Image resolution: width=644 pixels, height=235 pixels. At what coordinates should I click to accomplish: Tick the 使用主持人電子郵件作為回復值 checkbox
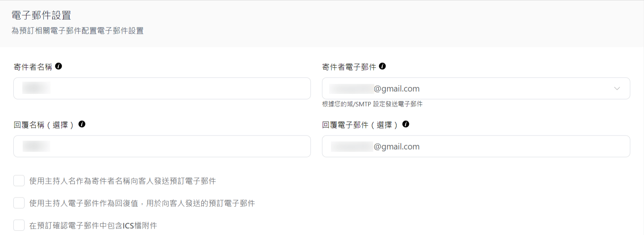pos(19,203)
